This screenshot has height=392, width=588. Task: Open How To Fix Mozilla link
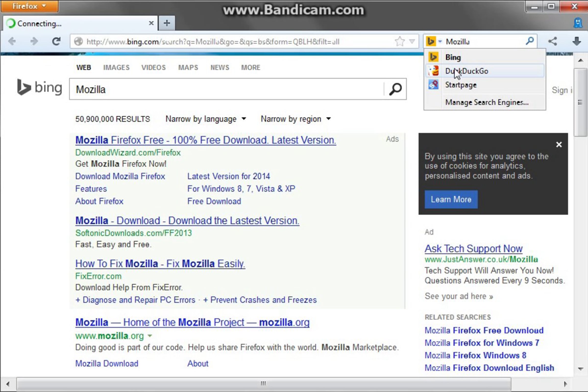(x=160, y=264)
